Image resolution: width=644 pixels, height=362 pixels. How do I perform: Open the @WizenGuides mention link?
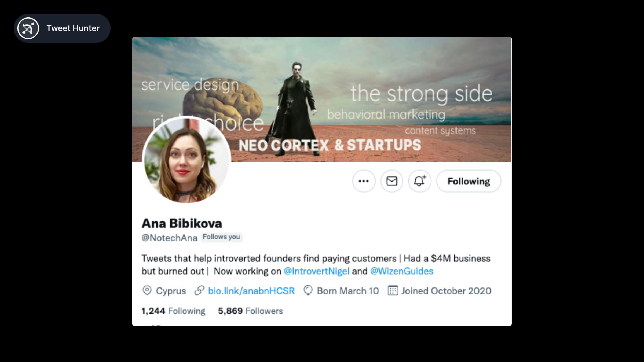(401, 271)
